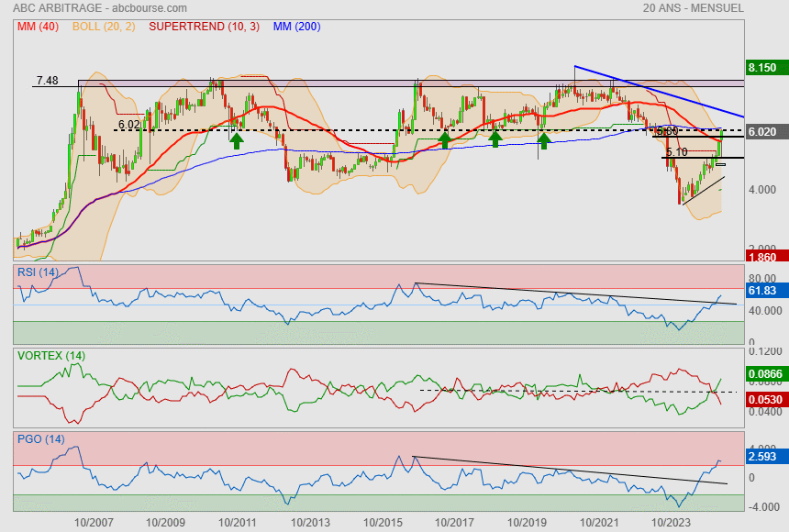Click the green Vortex value 0.0866
This screenshot has height=532, width=789.
point(764,375)
